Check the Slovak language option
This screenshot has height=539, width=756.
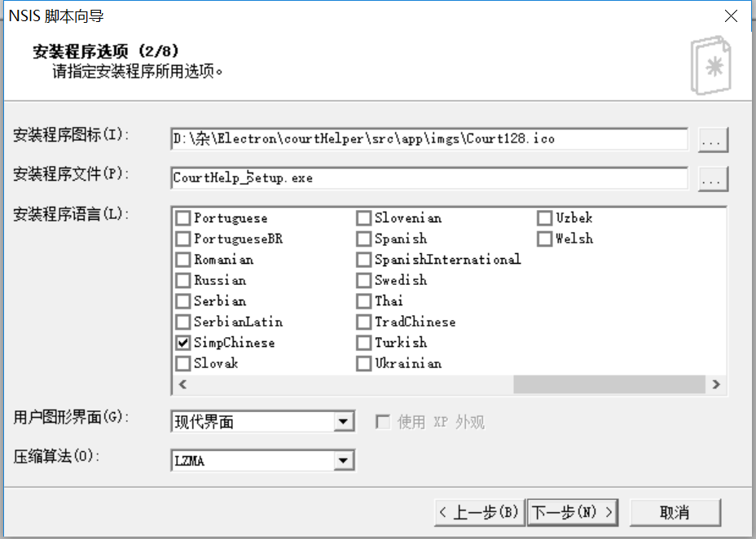pos(182,363)
